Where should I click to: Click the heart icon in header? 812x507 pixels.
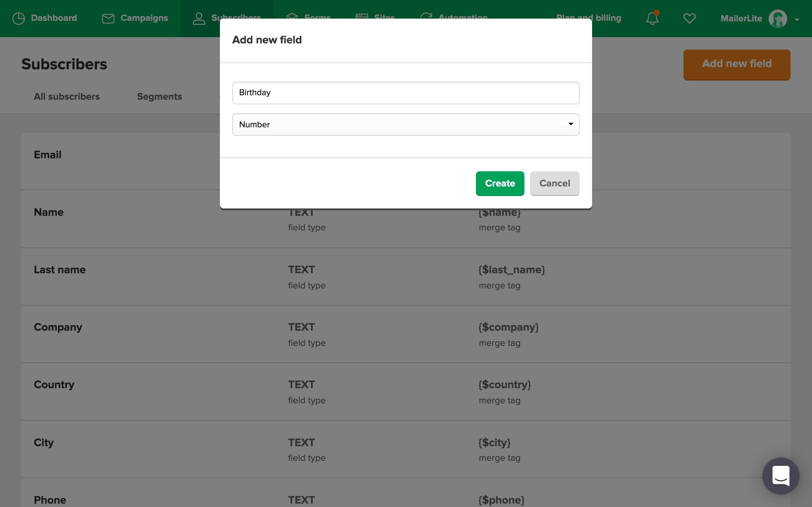coord(689,18)
